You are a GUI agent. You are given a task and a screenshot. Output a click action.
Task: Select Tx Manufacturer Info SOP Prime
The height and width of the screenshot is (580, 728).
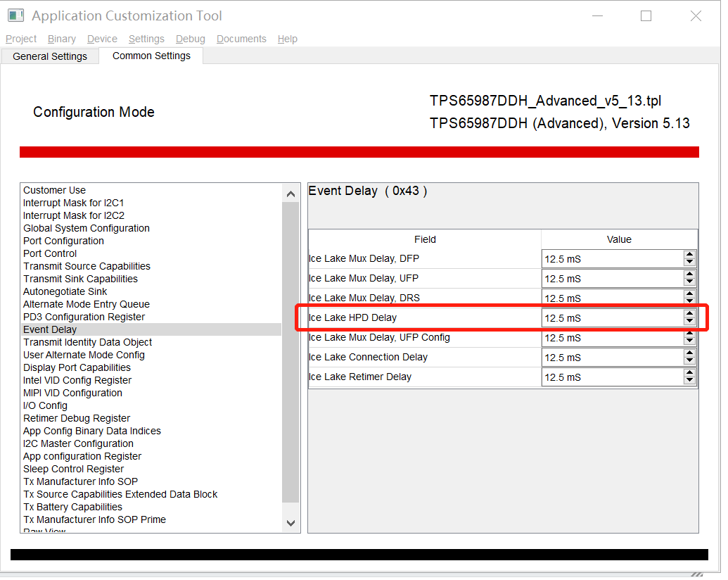coord(94,519)
